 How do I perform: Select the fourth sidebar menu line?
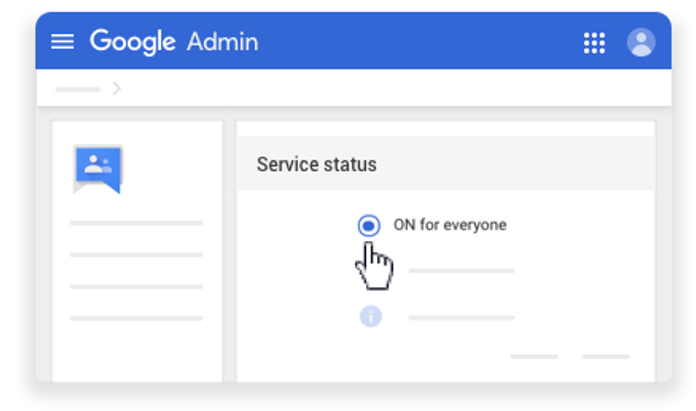tap(136, 319)
